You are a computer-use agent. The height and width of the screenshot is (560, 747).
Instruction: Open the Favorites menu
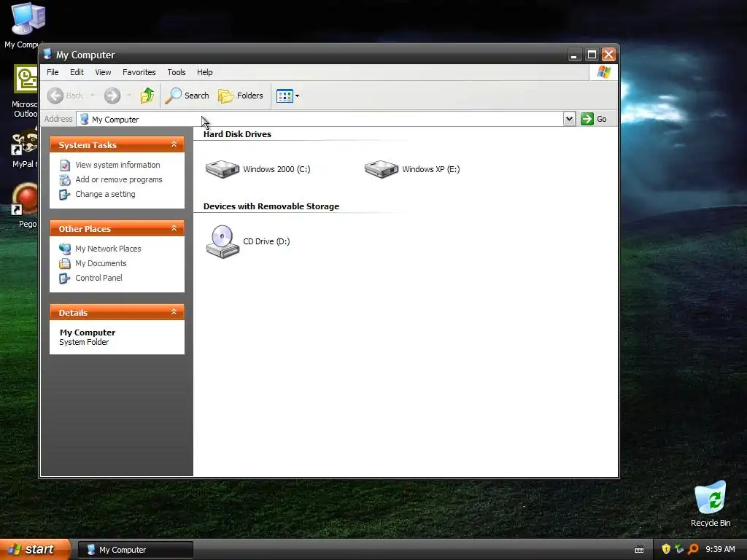click(x=139, y=72)
